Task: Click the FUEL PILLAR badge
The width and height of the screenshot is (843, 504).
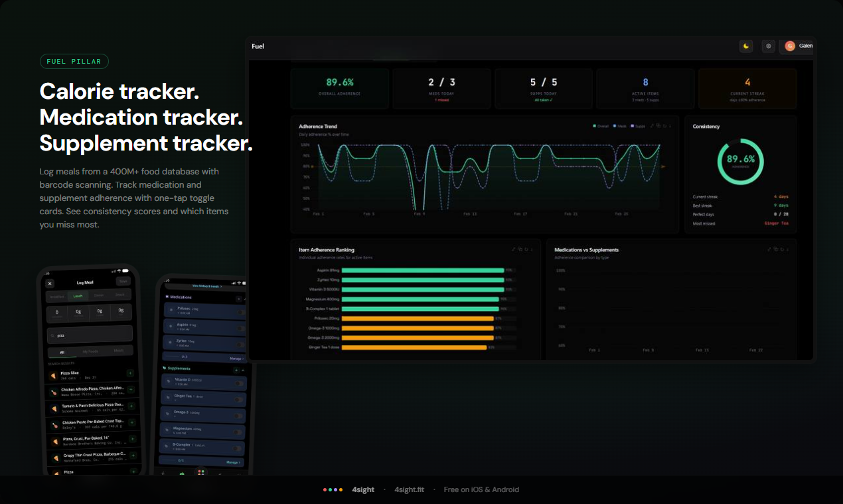Action: pos(74,62)
